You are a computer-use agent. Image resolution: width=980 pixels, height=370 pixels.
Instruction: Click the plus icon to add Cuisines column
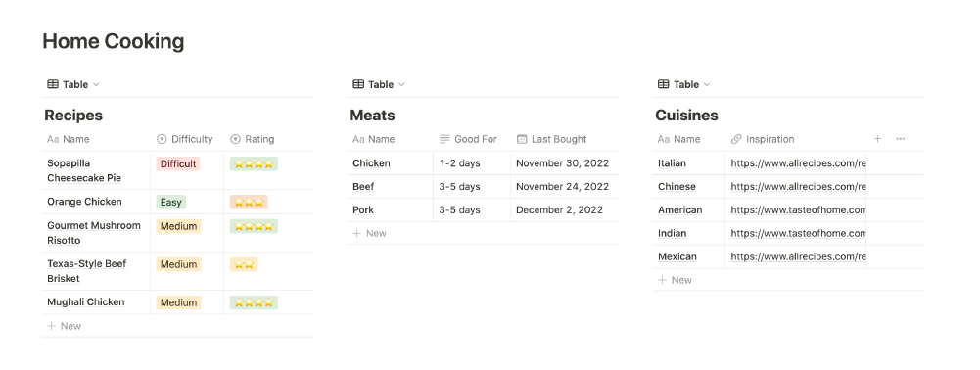coord(877,139)
